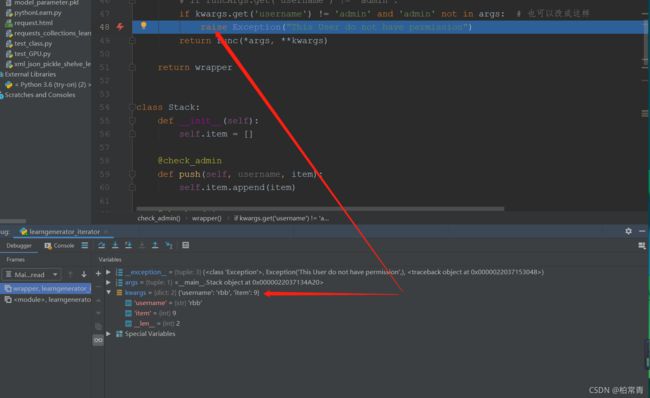Hide the debug tool window
This screenshot has height=398, width=650.
(x=642, y=231)
